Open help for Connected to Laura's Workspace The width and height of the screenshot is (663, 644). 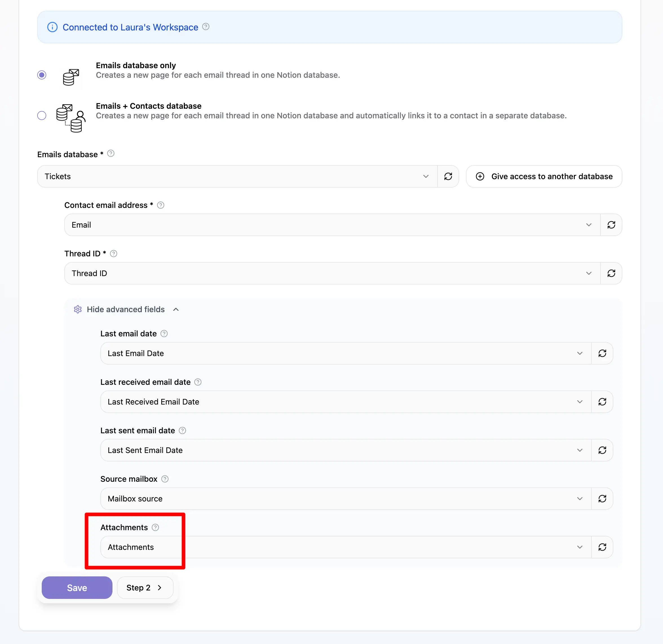click(x=206, y=27)
